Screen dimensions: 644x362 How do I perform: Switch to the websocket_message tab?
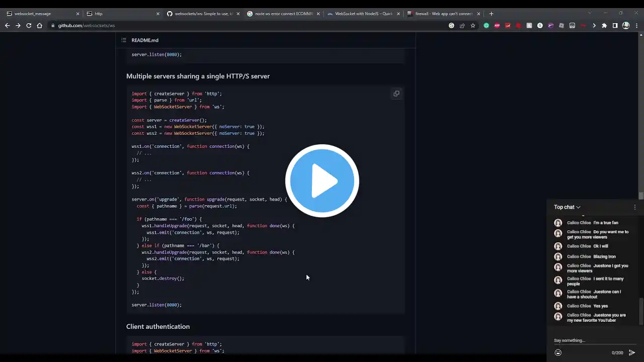43,14
